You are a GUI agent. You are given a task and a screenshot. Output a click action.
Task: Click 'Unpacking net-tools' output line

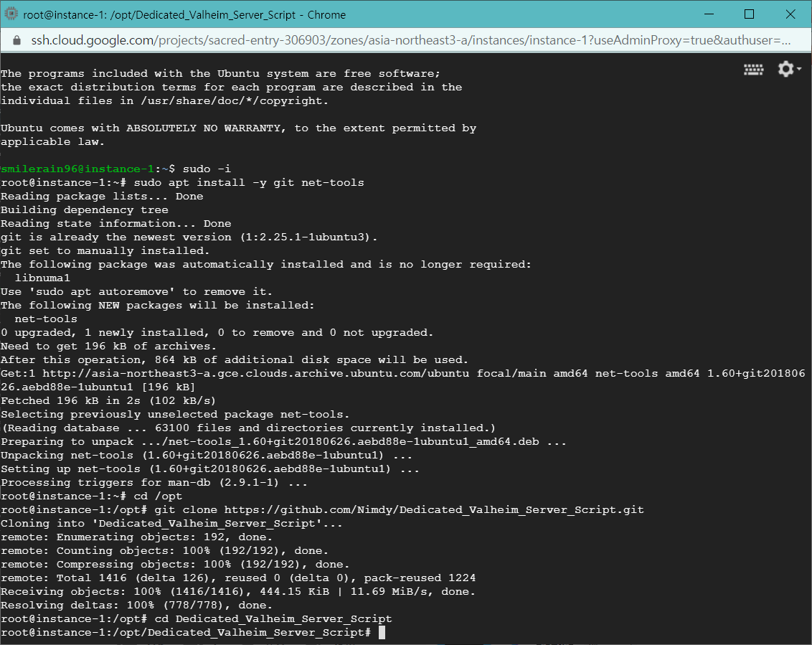pyautogui.click(x=207, y=456)
